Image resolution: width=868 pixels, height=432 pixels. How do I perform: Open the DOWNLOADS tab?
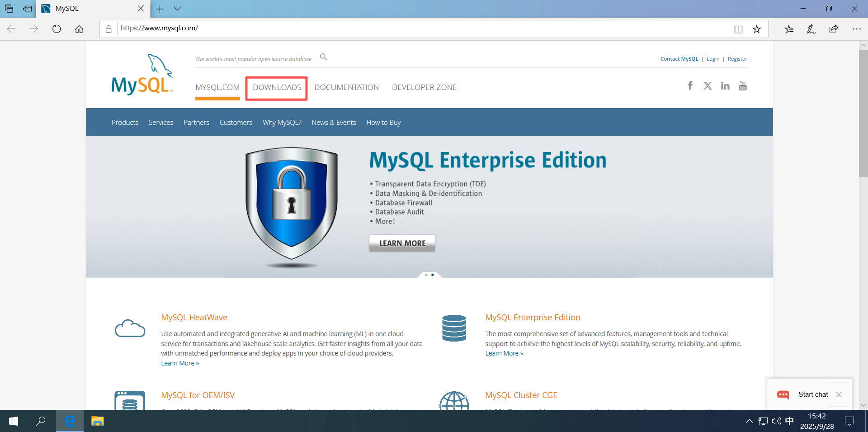point(277,87)
